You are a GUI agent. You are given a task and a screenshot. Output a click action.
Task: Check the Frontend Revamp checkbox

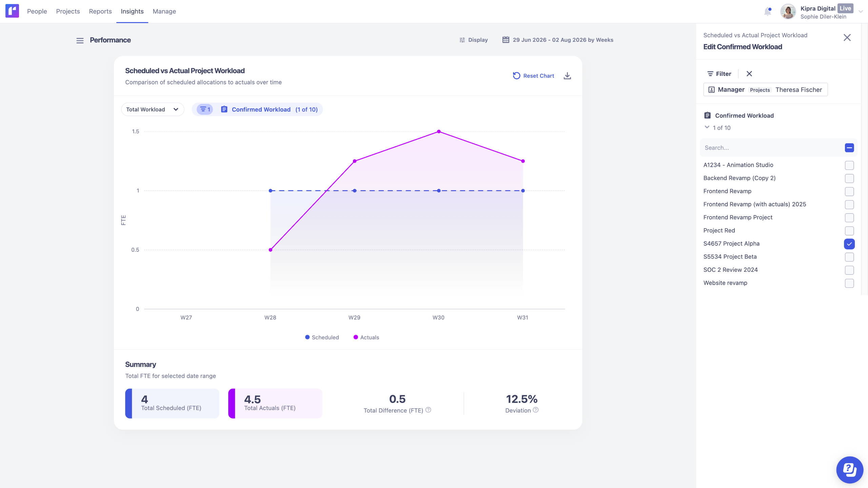pyautogui.click(x=849, y=191)
